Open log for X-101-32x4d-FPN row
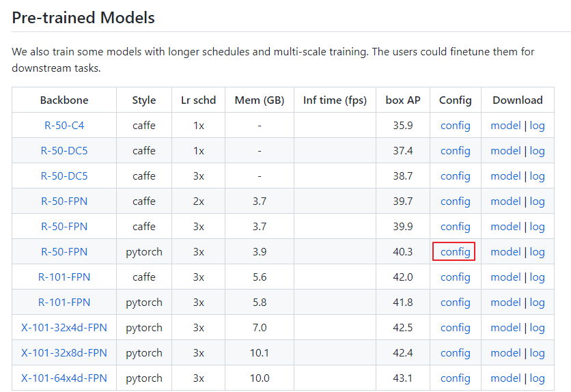 tap(537, 328)
